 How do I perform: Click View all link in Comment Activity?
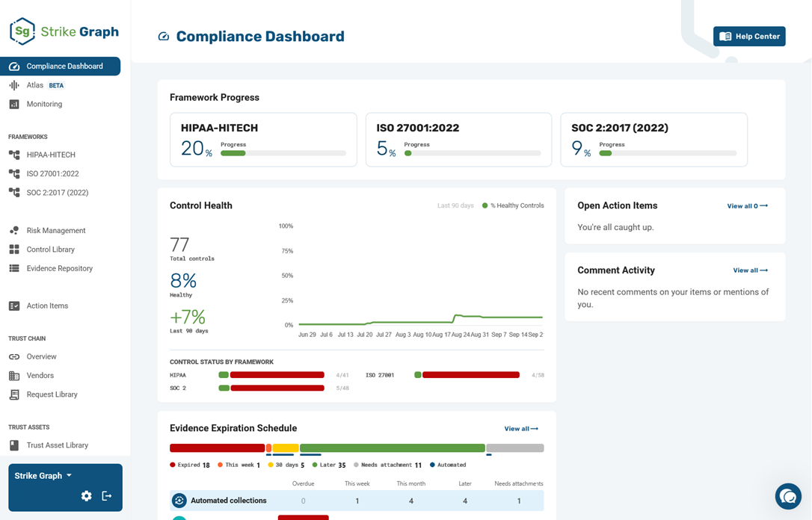pyautogui.click(x=751, y=270)
